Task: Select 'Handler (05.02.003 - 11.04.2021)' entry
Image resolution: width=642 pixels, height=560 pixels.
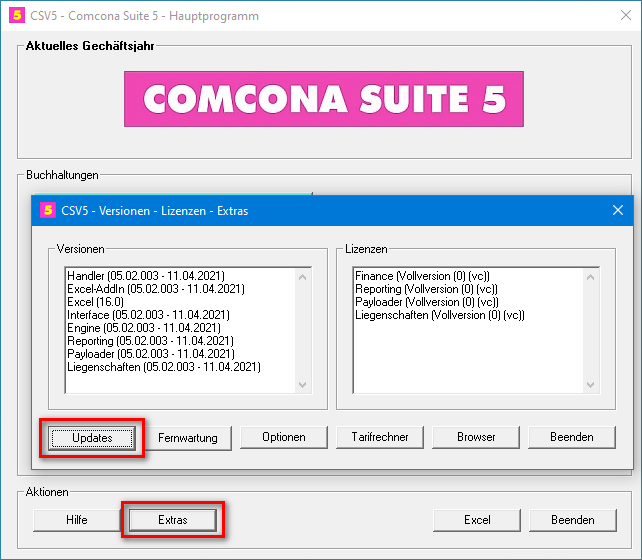Action: (146, 276)
